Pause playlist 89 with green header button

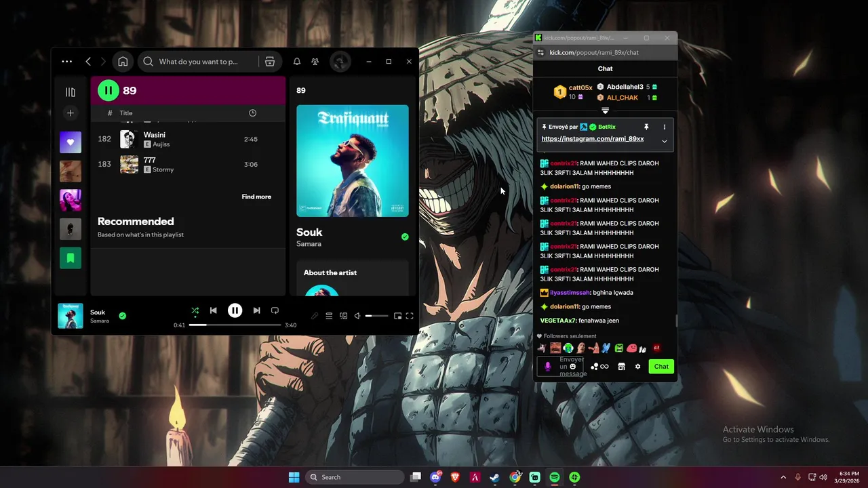pyautogui.click(x=108, y=90)
